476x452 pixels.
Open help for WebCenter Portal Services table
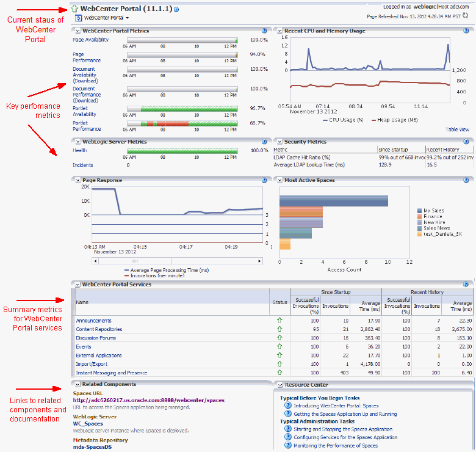point(466,284)
